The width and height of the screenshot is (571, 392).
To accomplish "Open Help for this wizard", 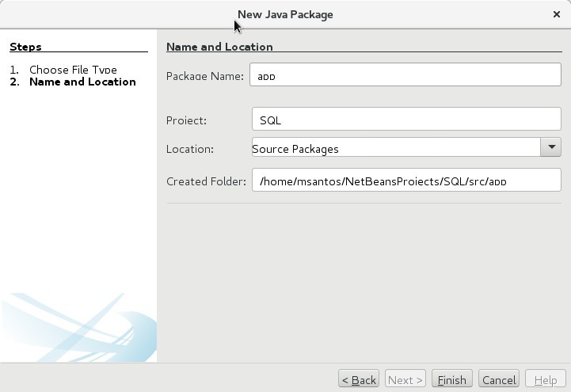I will pyautogui.click(x=545, y=379).
